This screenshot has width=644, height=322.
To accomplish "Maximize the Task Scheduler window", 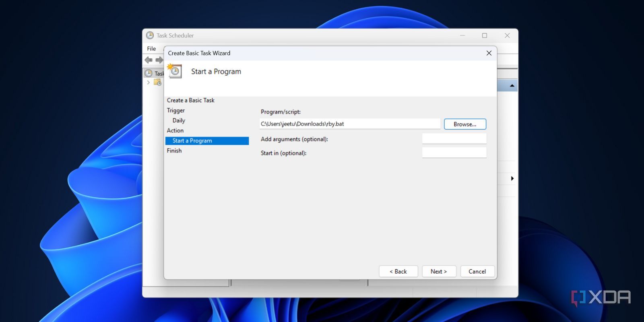I will [x=485, y=35].
